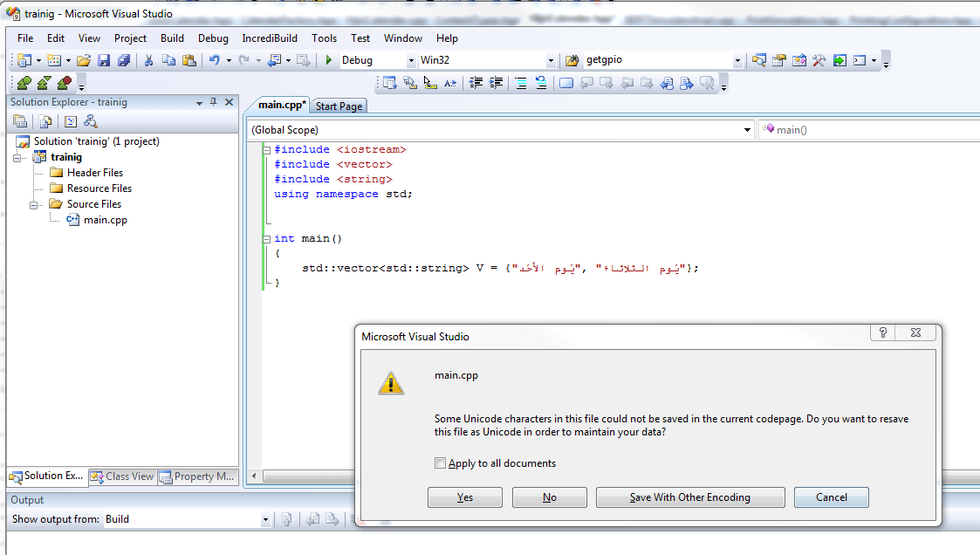Open the Solution Explorer toolbar icon
Viewport: 980px width, 555px height.
click(x=759, y=60)
